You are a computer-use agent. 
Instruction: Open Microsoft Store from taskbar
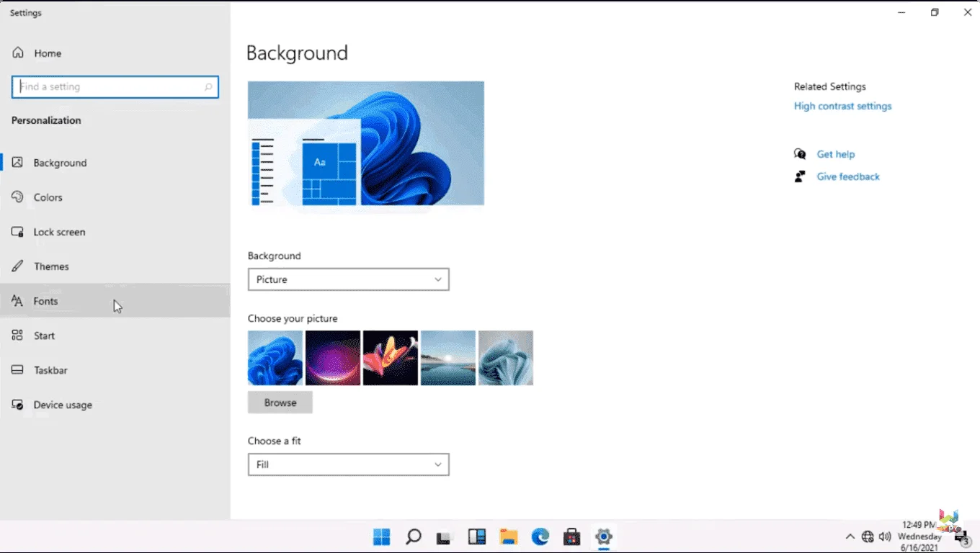[572, 536]
